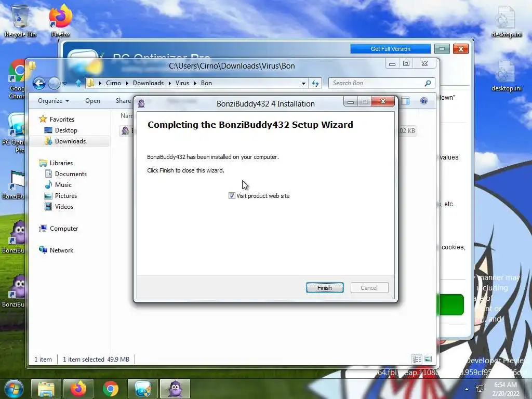Open recent locations dropdown arrow in Explorer

[65, 83]
